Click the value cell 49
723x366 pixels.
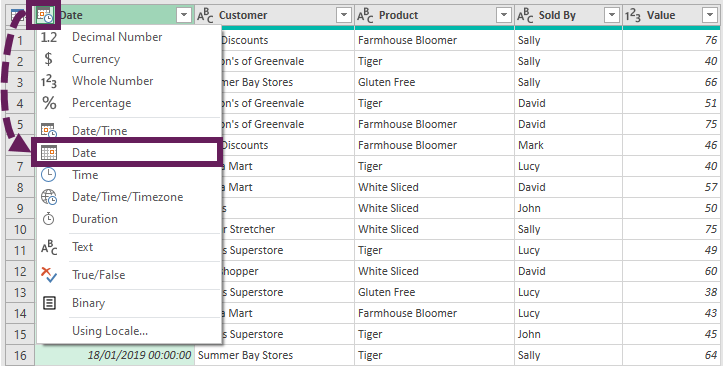(x=672, y=250)
